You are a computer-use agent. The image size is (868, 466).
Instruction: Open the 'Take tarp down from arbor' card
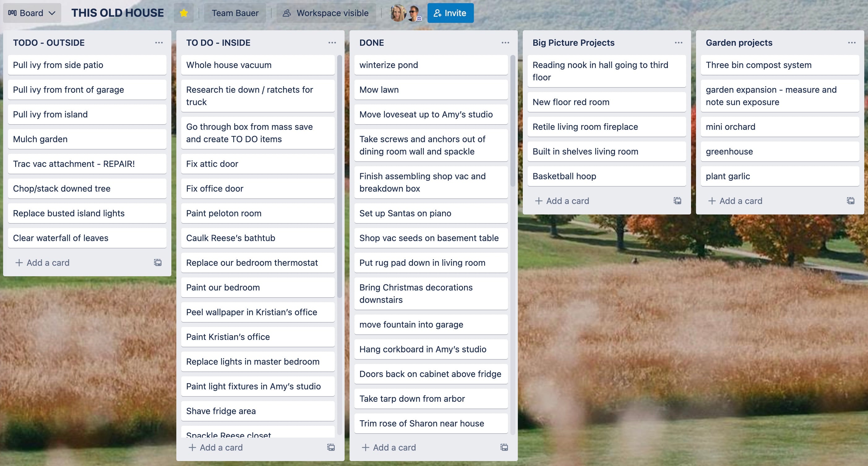tap(431, 399)
